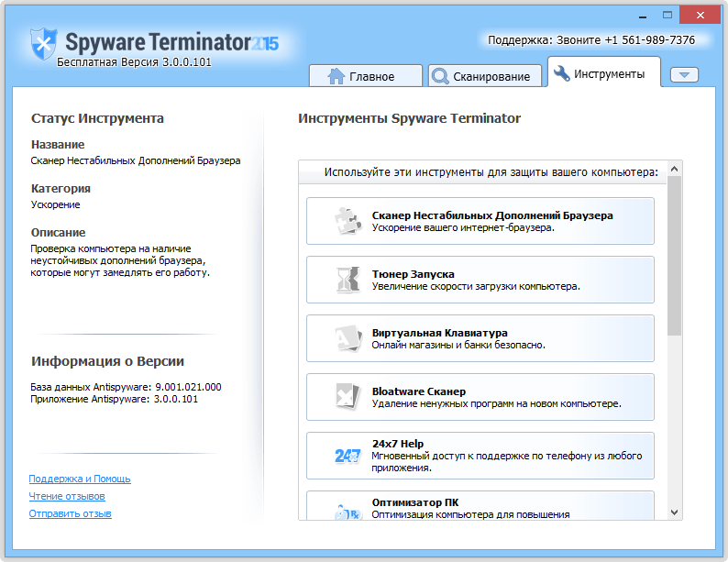Open the Чтение отзывов link

pos(67,496)
